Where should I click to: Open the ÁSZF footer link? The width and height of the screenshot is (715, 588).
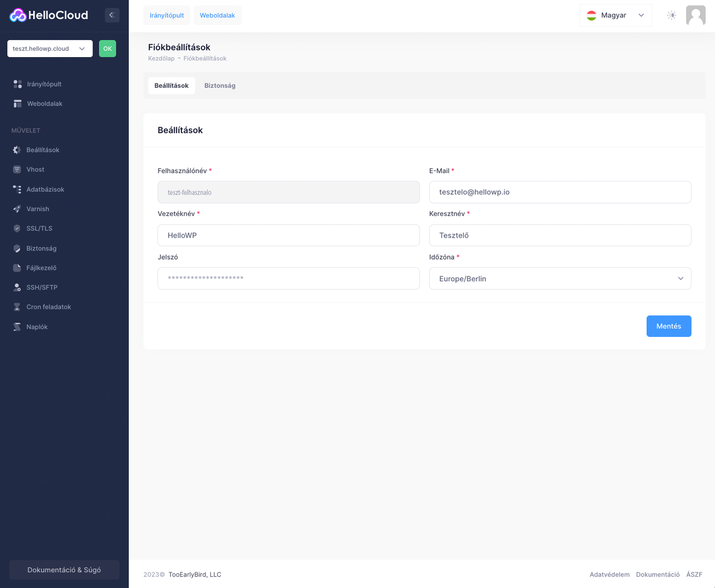(694, 575)
